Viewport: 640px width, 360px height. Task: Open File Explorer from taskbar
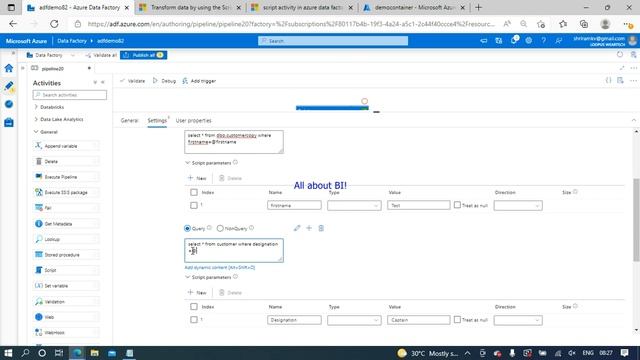[94, 353]
